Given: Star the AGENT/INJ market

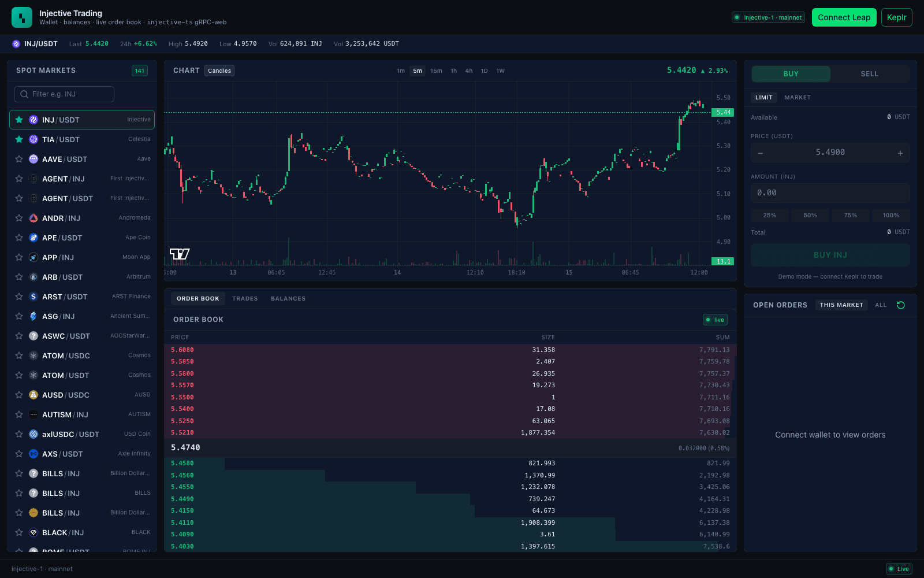Looking at the screenshot, I should point(19,179).
